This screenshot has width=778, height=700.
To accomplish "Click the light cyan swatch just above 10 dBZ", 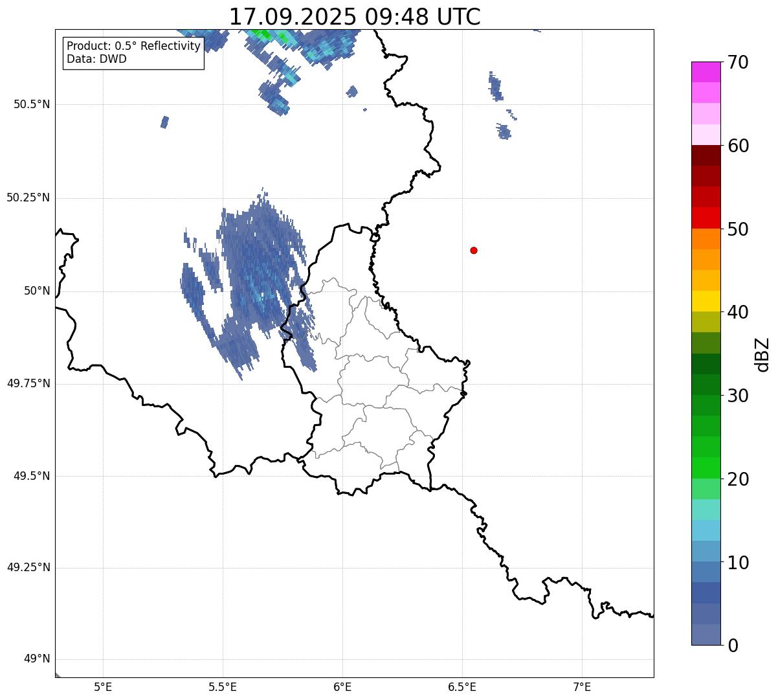I will 706,530.
